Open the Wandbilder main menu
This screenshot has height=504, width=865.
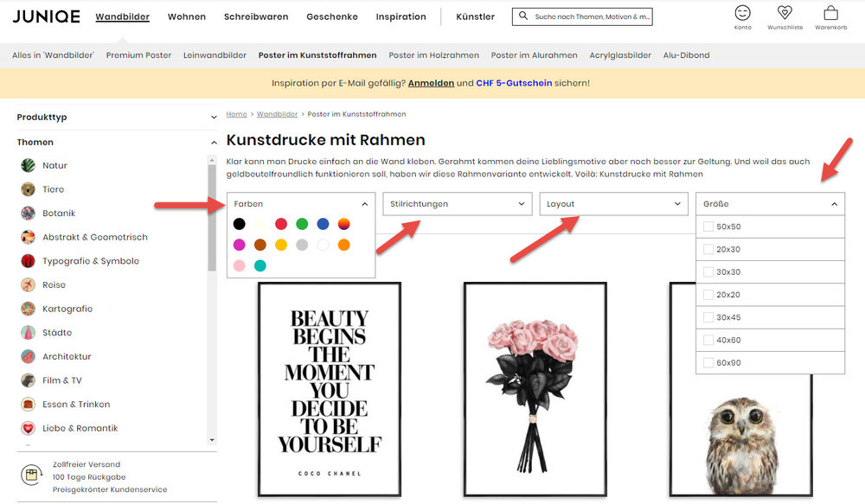coord(123,16)
